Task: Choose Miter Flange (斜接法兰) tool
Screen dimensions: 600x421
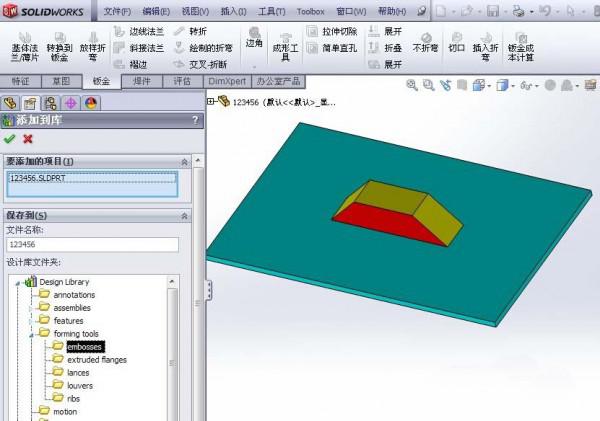Action: (x=139, y=48)
